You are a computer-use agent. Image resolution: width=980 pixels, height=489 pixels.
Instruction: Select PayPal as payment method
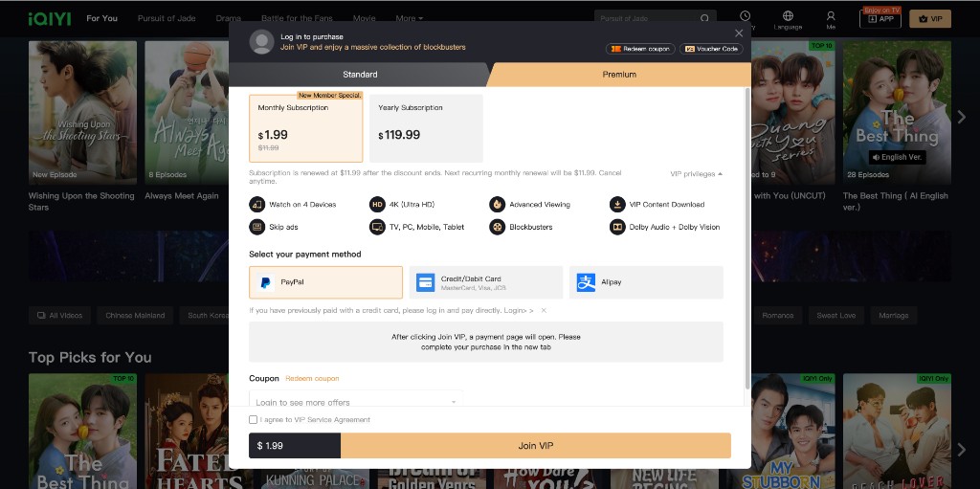pos(325,282)
